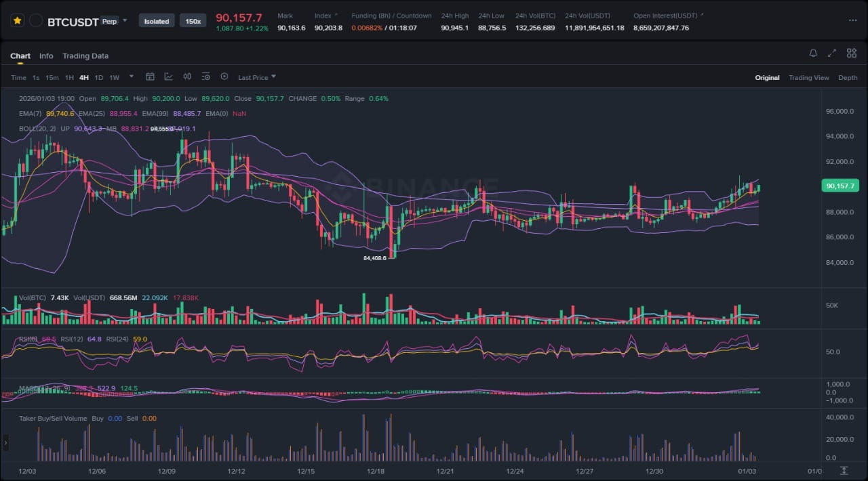Click the 24h Low value 88,756.5
This screenshot has width=868, height=481.
pos(492,28)
